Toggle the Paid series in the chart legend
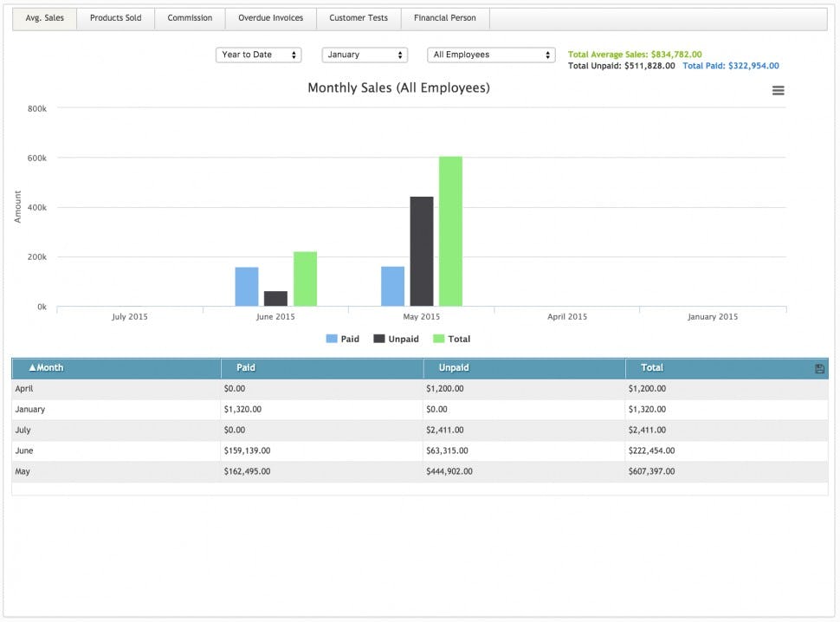The height and width of the screenshot is (622, 840). [x=341, y=339]
